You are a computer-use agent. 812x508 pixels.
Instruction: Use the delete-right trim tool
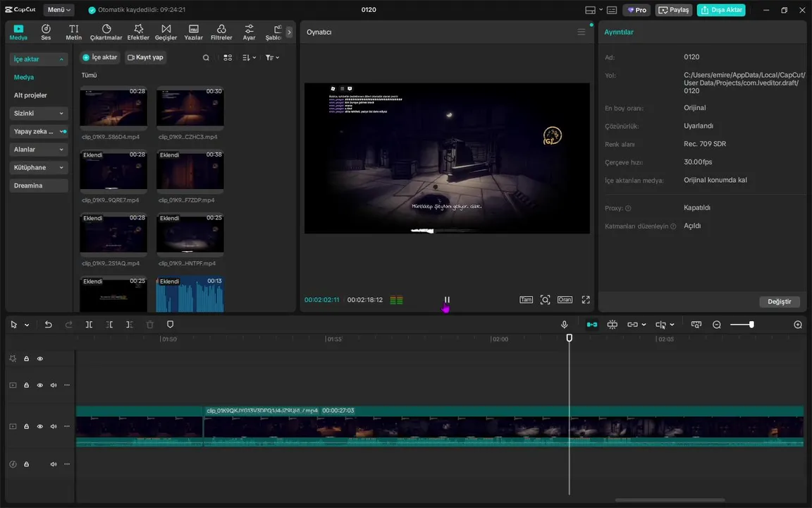pos(130,325)
